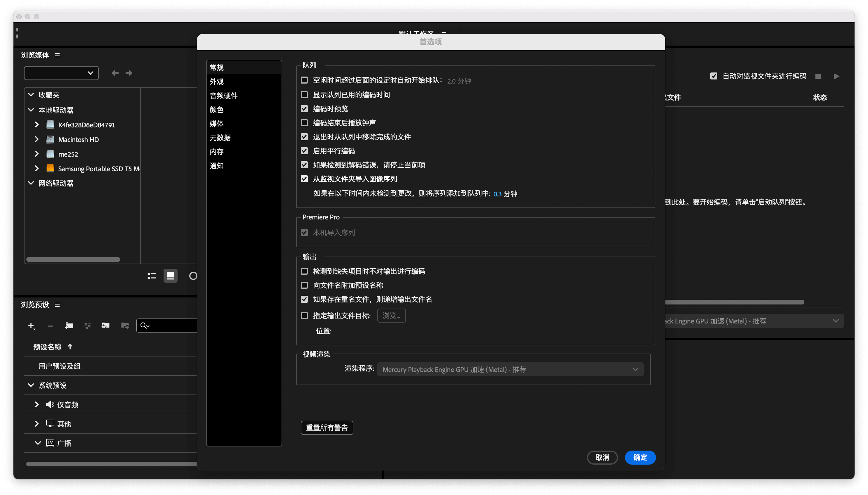Open the 浏览媒体 panel menu icon
868x495 pixels.
[57, 55]
